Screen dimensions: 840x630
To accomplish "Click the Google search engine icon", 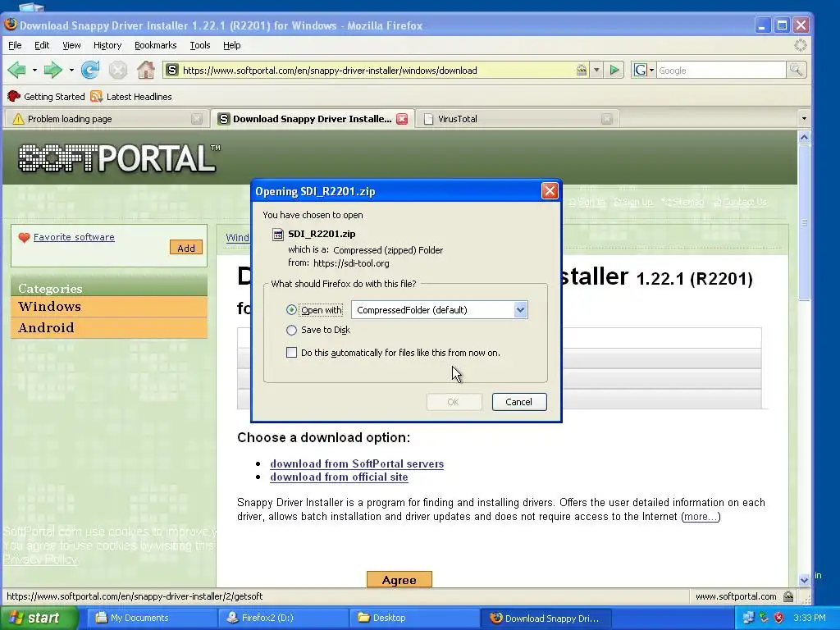I will [640, 71].
